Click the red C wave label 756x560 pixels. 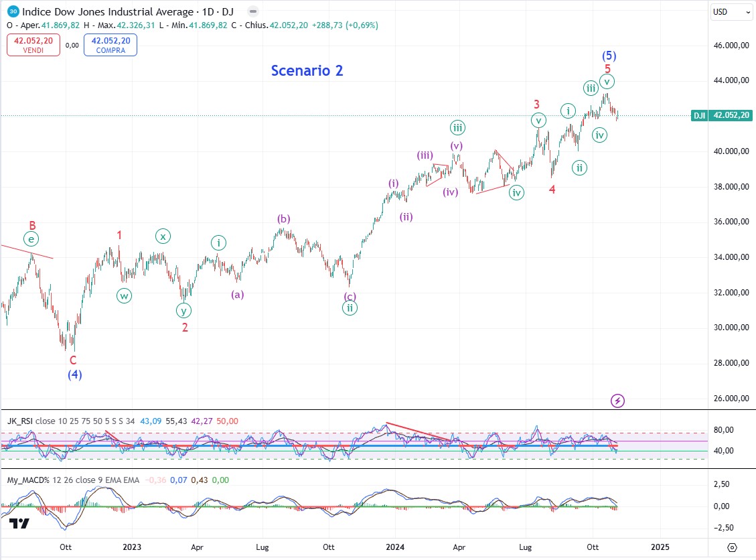click(73, 360)
